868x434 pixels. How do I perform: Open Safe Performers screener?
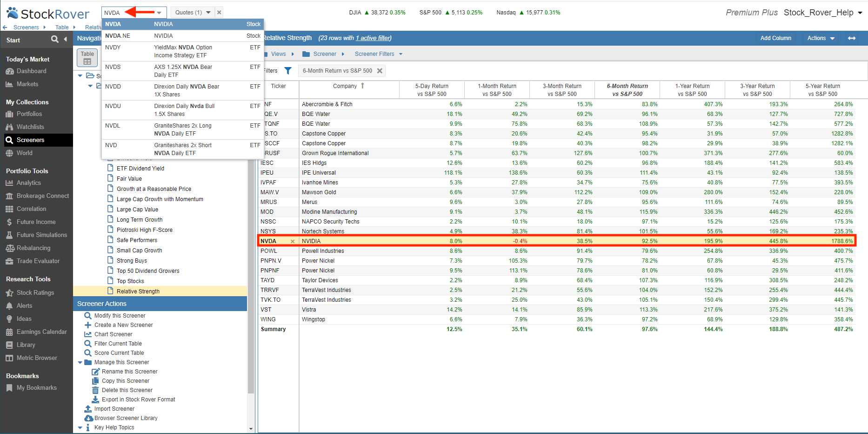coord(137,240)
